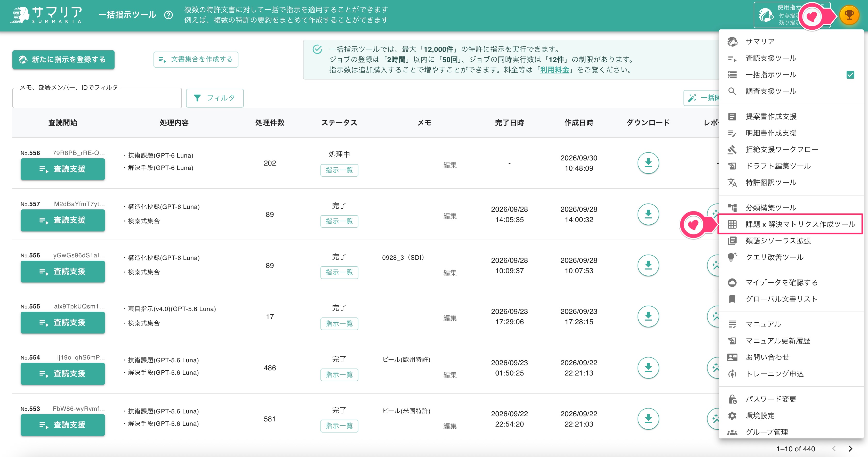Click the フィルタ button
Image resolution: width=868 pixels, height=457 pixels.
[215, 98]
